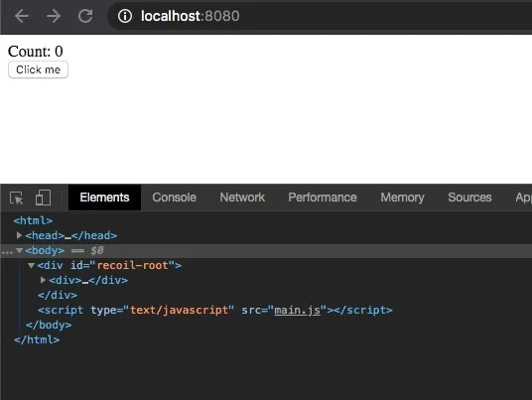
Task: Click the ellipsis beside the body node
Action: [7, 251]
